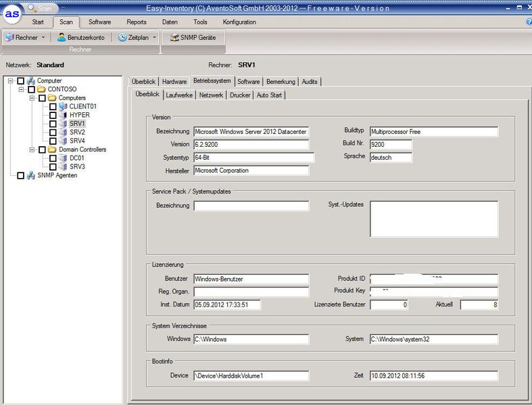532x406 pixels.
Task: Check the Computers folder checkbox
Action: [x=42, y=98]
